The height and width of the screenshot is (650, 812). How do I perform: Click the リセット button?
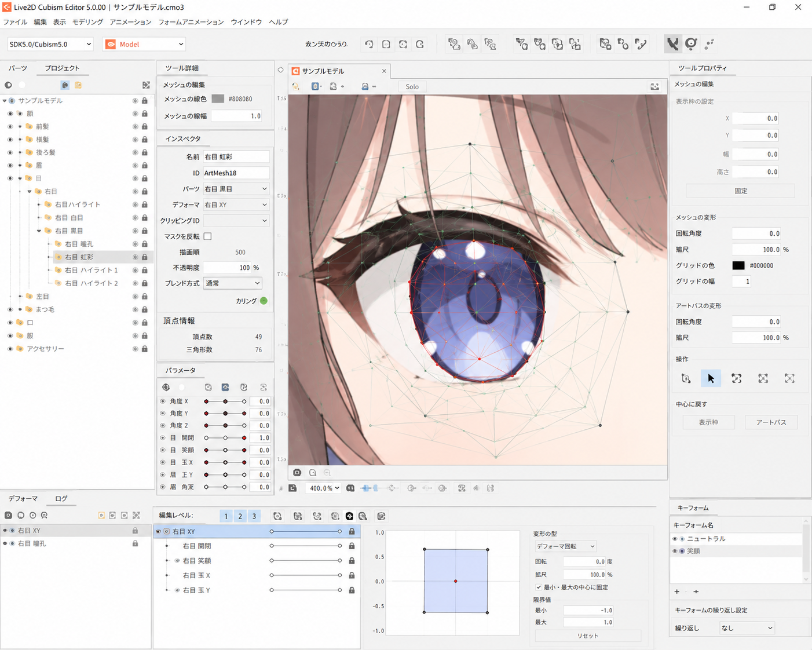tap(588, 636)
